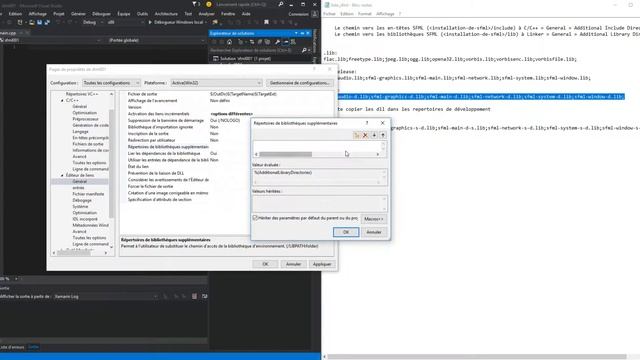Open the Projet menu in Visual Studio

click(59, 14)
